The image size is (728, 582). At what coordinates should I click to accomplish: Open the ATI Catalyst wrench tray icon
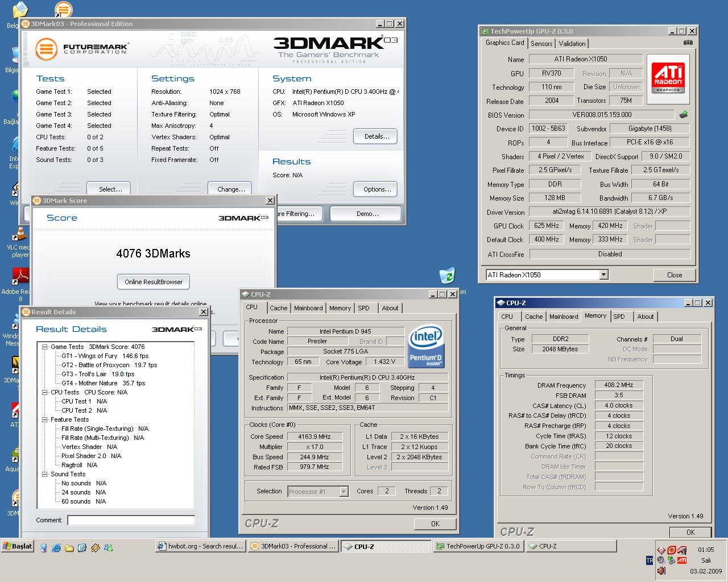point(682,550)
